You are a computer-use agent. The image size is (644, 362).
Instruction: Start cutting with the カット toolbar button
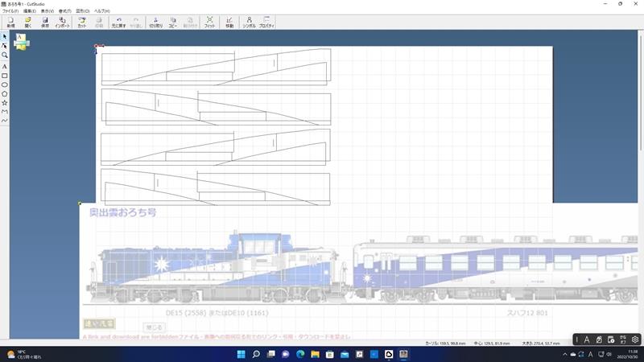(x=82, y=23)
